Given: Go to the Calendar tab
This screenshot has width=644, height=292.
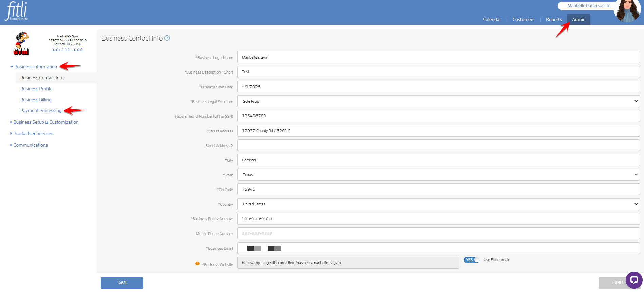Looking at the screenshot, I should 492,19.
